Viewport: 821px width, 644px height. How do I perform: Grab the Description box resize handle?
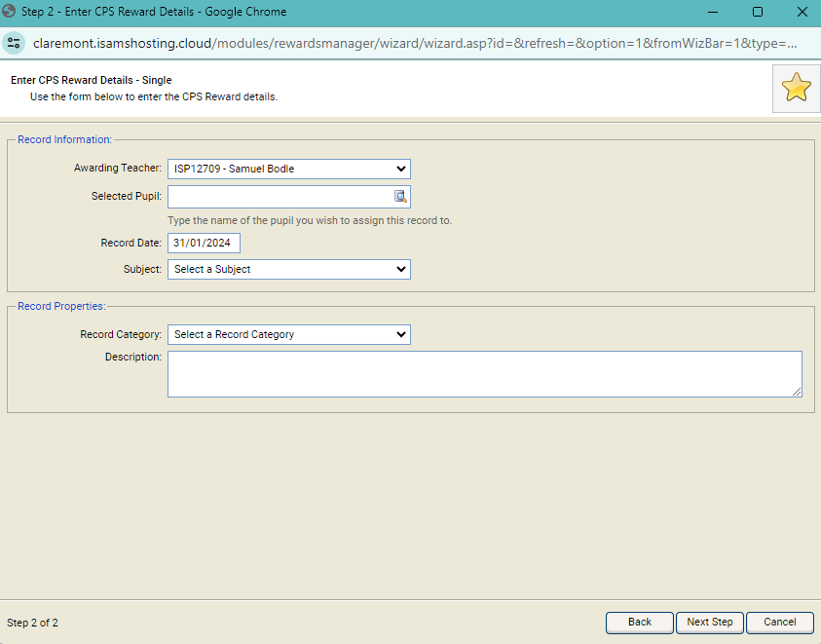tap(797, 392)
